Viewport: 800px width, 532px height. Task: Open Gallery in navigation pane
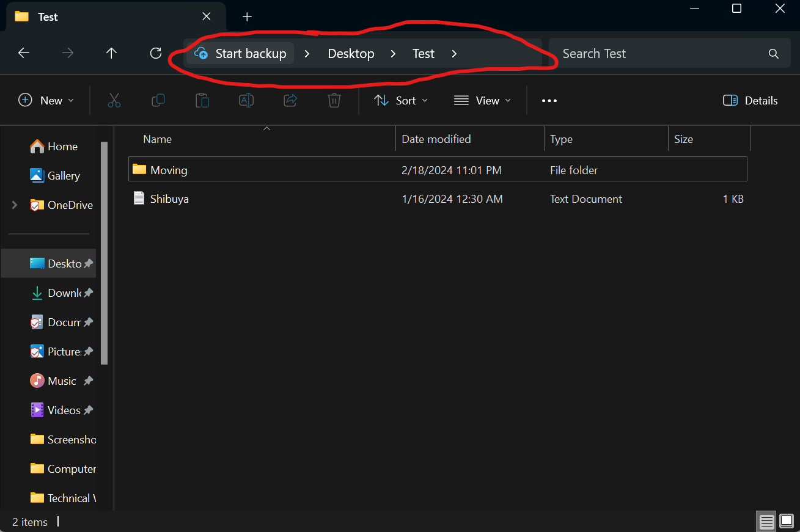pyautogui.click(x=55, y=176)
